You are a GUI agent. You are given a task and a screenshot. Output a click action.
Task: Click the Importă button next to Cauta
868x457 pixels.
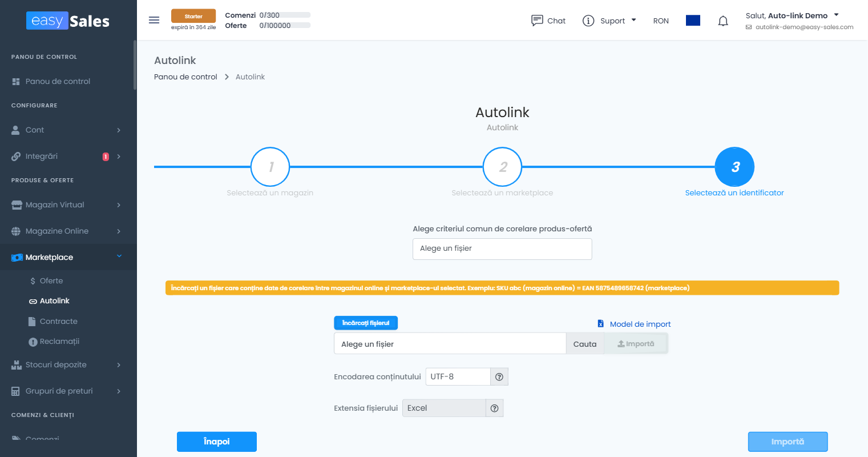pyautogui.click(x=636, y=344)
